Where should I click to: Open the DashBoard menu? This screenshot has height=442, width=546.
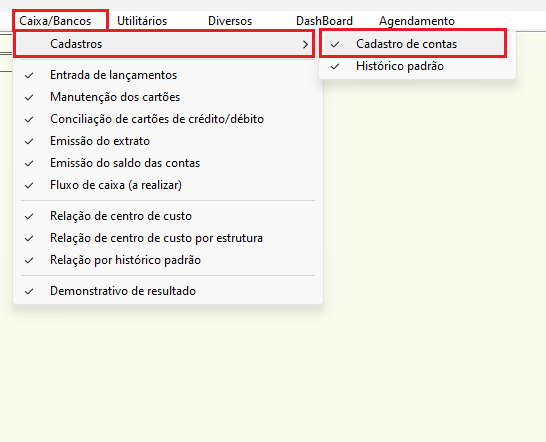pos(324,21)
